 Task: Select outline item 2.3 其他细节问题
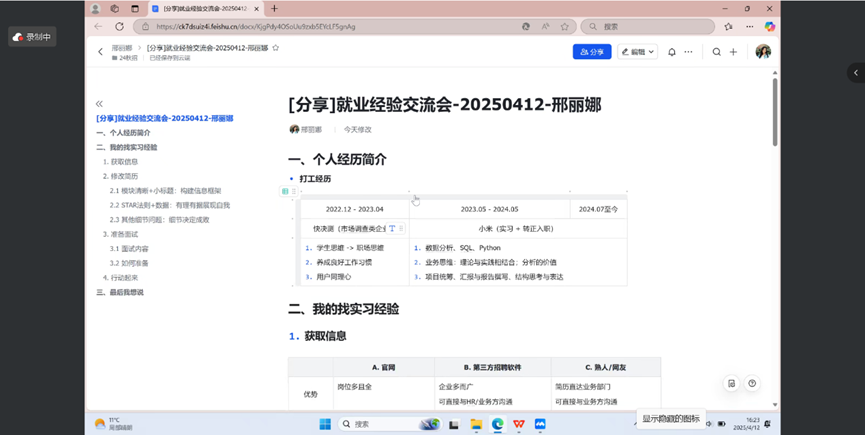coord(159,219)
